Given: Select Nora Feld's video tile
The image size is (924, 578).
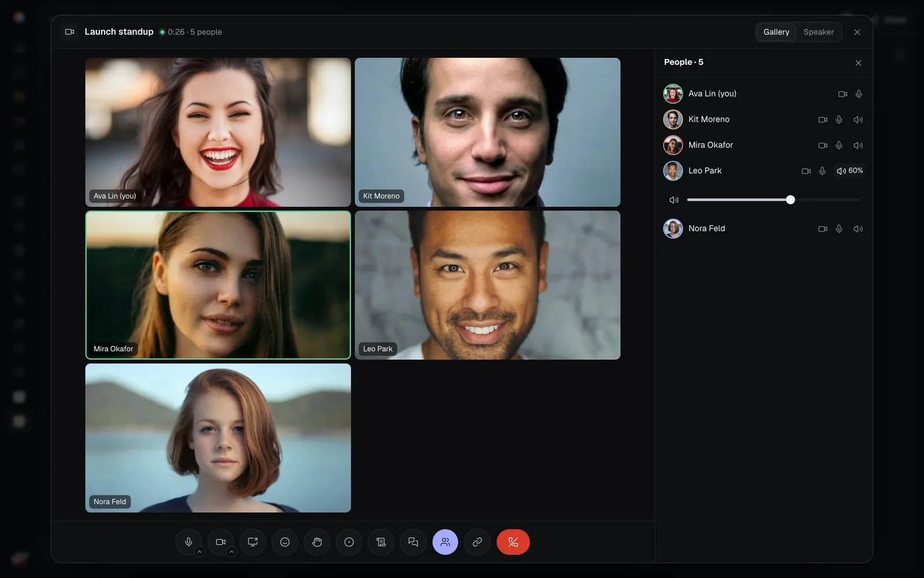Looking at the screenshot, I should [x=218, y=438].
